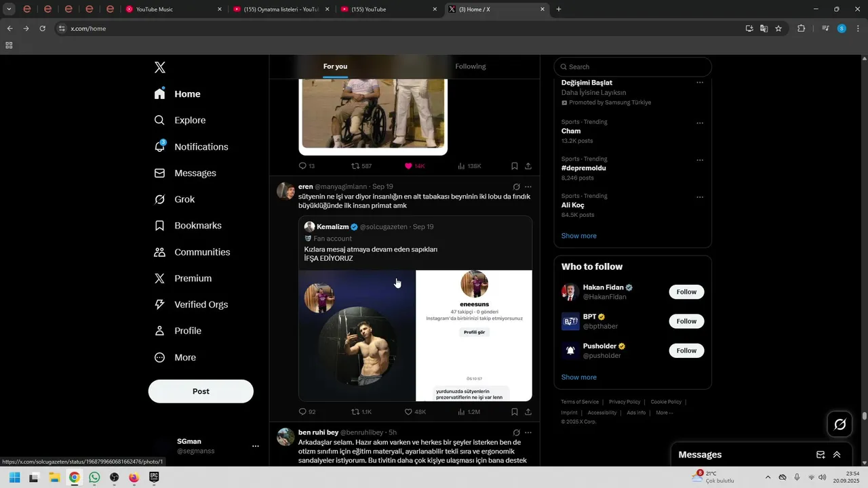Open Grok explain on eren's post
This screenshot has width=868, height=488.
(x=516, y=186)
